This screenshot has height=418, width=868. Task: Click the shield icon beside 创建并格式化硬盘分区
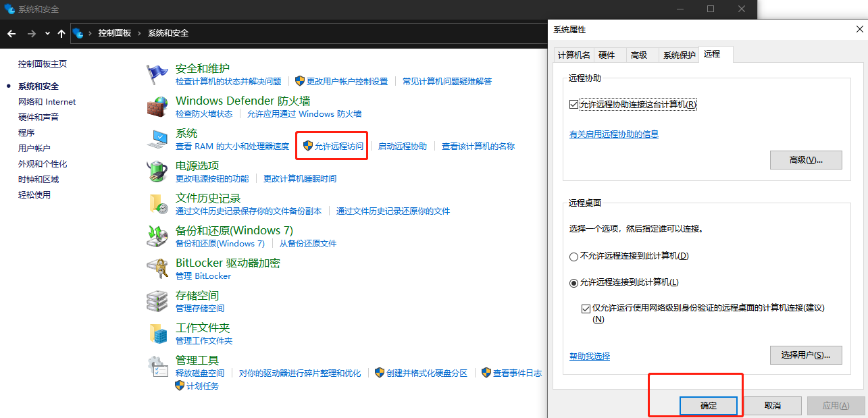click(380, 373)
